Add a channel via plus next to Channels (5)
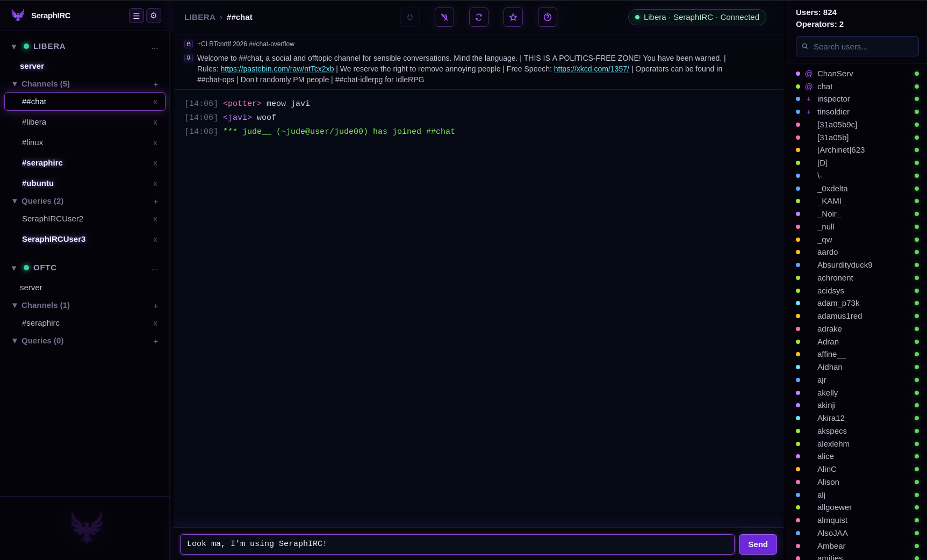Image resolution: width=927 pixels, height=560 pixels. click(x=156, y=84)
